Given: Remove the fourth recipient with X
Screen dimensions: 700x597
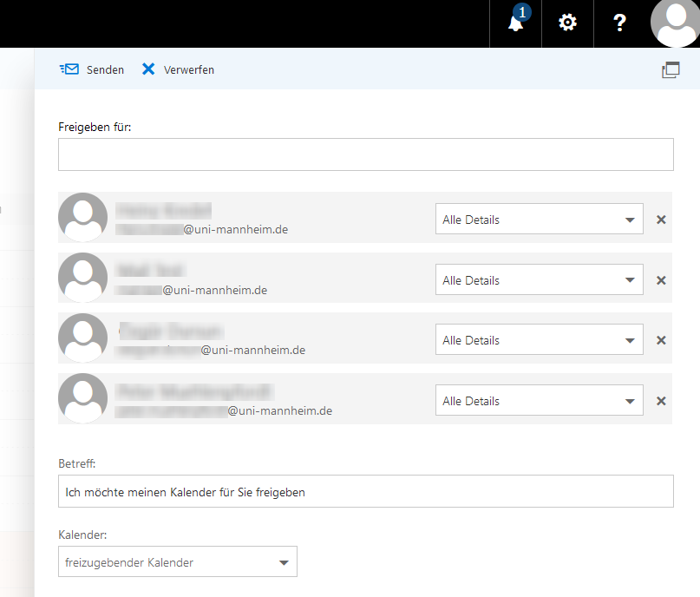Looking at the screenshot, I should pos(661,401).
